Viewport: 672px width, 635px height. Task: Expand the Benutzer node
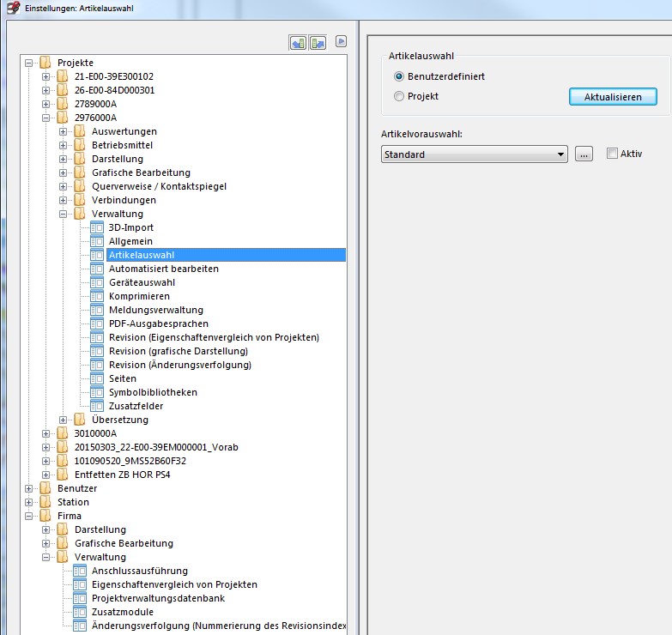click(x=28, y=488)
